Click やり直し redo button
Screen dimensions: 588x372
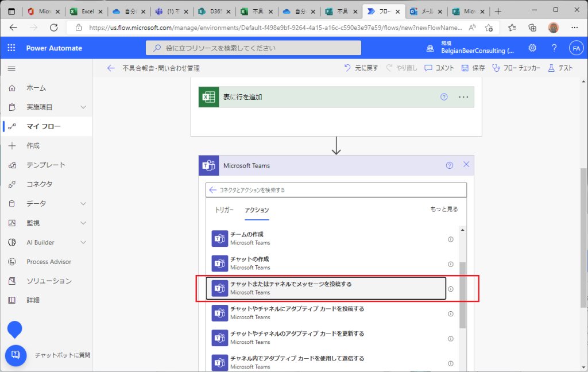(401, 68)
